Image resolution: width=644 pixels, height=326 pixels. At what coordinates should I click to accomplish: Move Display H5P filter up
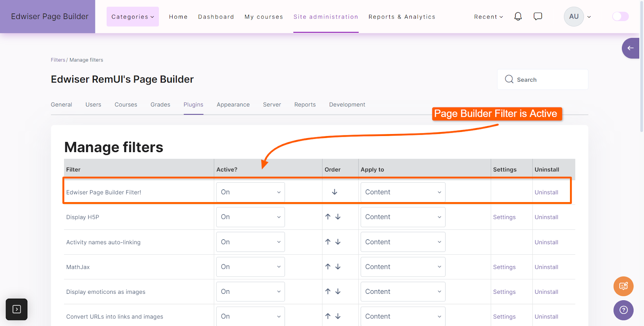pos(328,217)
